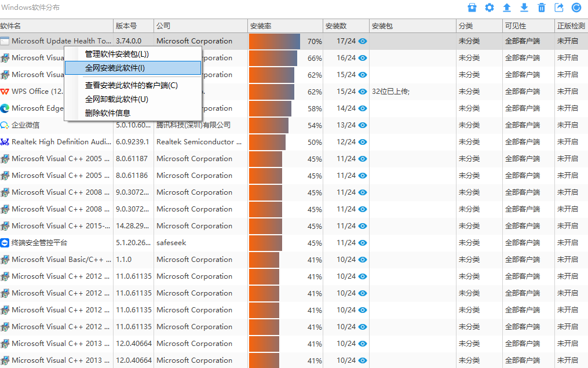Click the 70% install rate progress bar
588x368 pixels.
pos(275,41)
